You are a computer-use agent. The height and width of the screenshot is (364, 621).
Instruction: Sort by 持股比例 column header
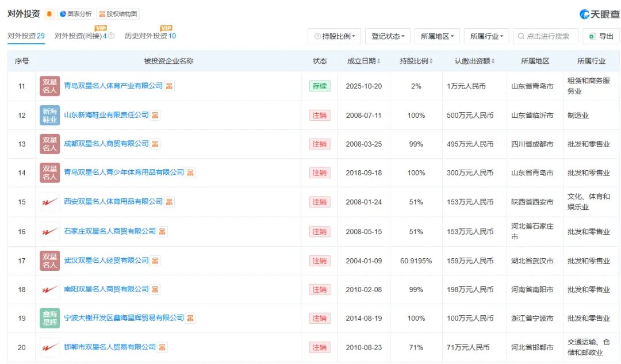(x=416, y=61)
